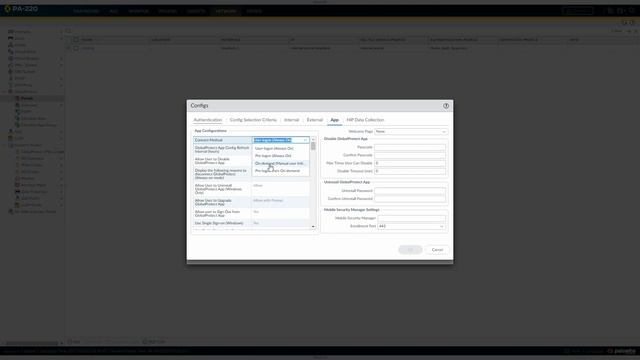Click the Mobile Security Manager field

pos(411,218)
